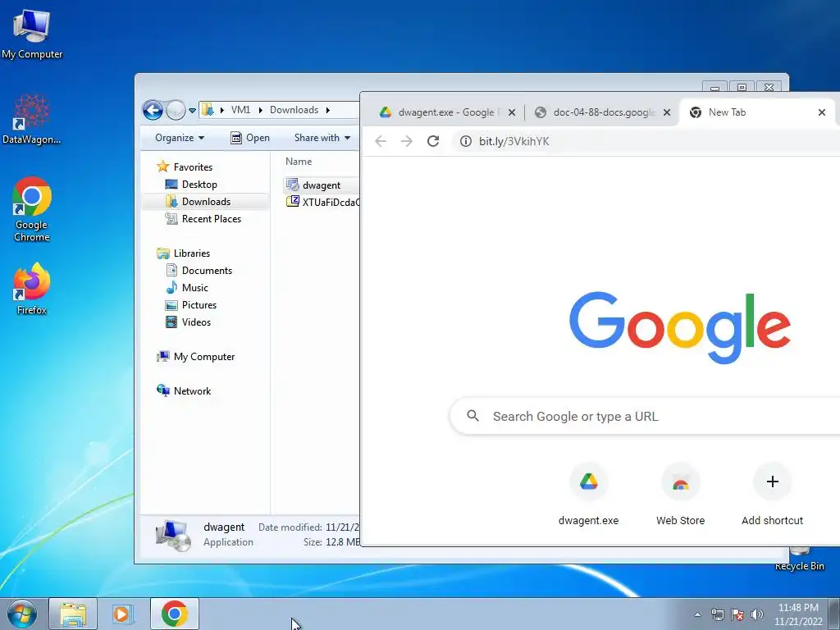The width and height of the screenshot is (840, 630).
Task: Close the doc-04-88-docs.google tab
Action: (666, 112)
